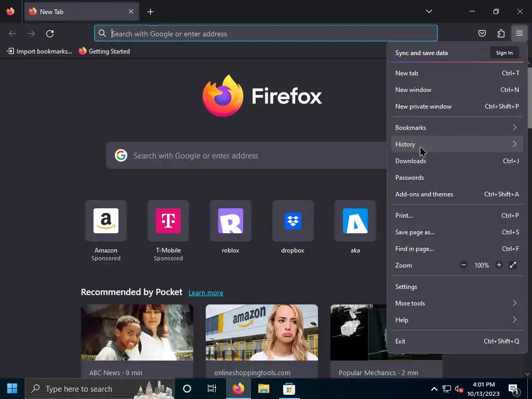Choose Print... from the menu
The image size is (532, 399).
point(457,216)
